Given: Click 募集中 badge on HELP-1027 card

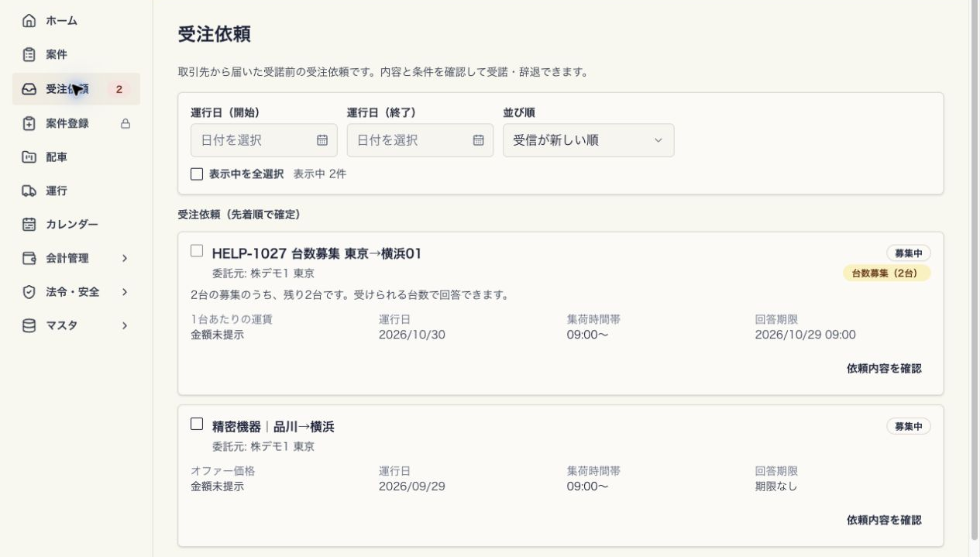Looking at the screenshot, I should [x=909, y=253].
